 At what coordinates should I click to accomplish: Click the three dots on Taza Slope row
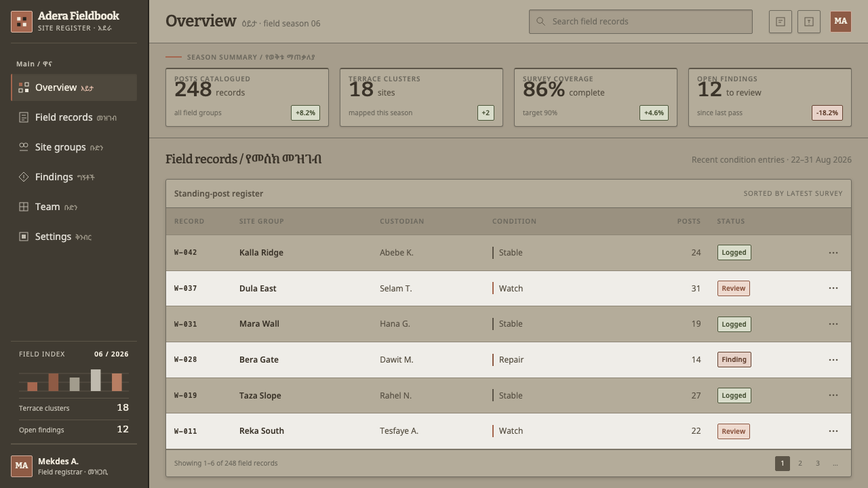(833, 395)
